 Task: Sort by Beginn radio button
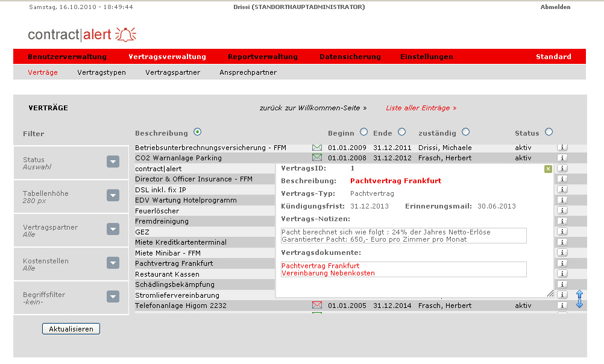363,132
